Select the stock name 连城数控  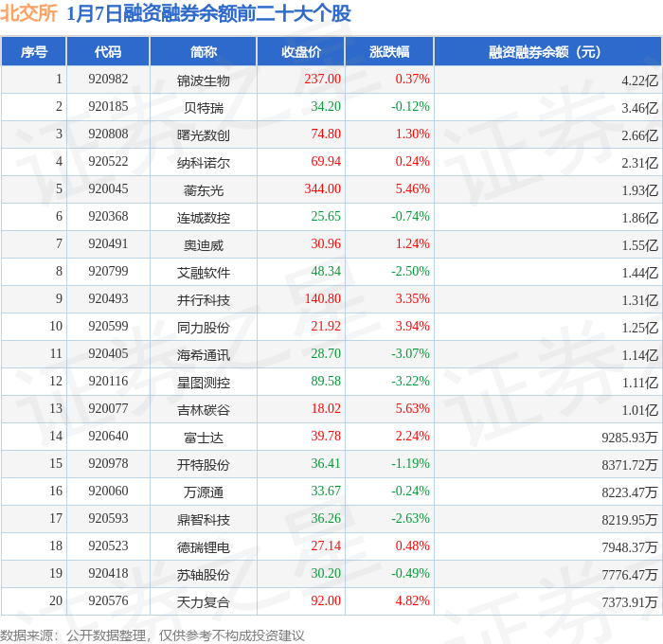pos(204,218)
